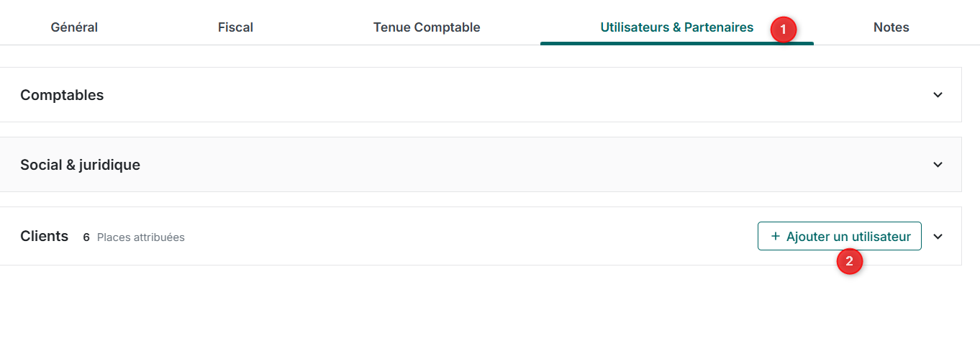Open the Général tab
The image size is (980, 354).
coord(74,27)
